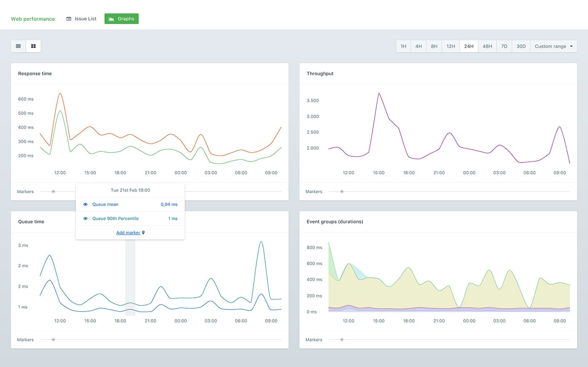
Task: Select the 48H time range
Action: 487,46
